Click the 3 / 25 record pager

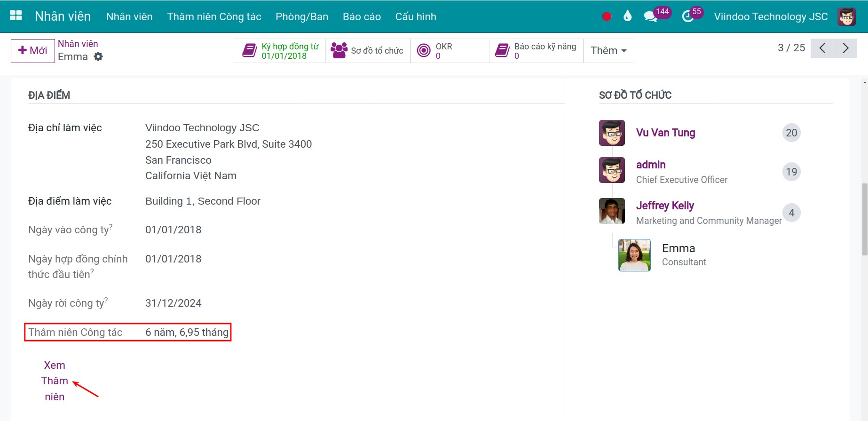(x=791, y=48)
